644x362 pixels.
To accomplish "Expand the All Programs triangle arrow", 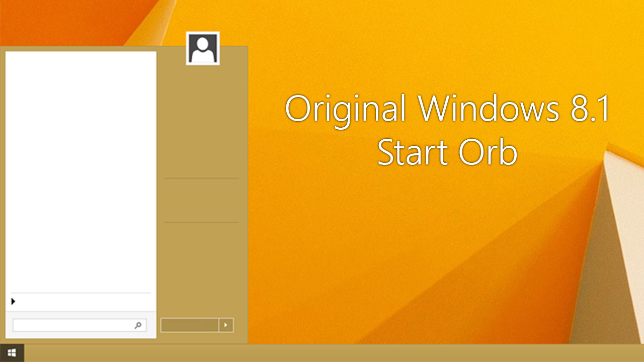I will pos(13,302).
